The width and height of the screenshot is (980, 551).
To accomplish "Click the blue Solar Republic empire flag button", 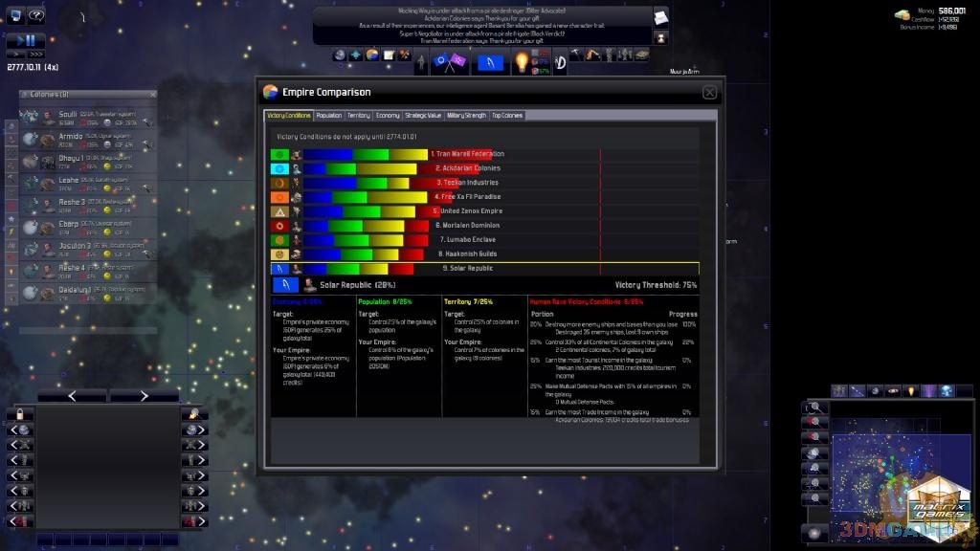I will pos(491,62).
